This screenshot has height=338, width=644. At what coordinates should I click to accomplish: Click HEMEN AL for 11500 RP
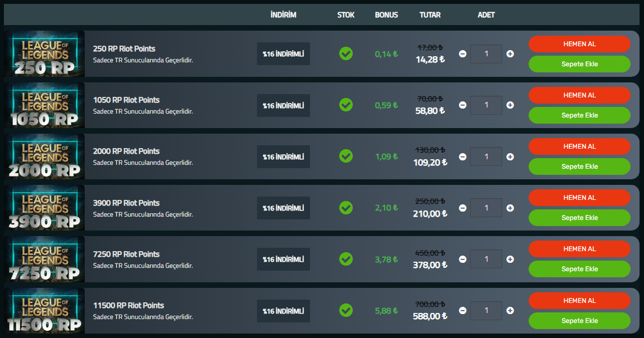tap(579, 301)
